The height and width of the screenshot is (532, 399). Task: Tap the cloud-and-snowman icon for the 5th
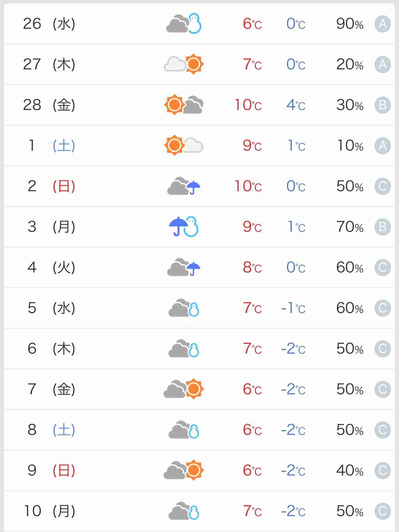(x=184, y=308)
